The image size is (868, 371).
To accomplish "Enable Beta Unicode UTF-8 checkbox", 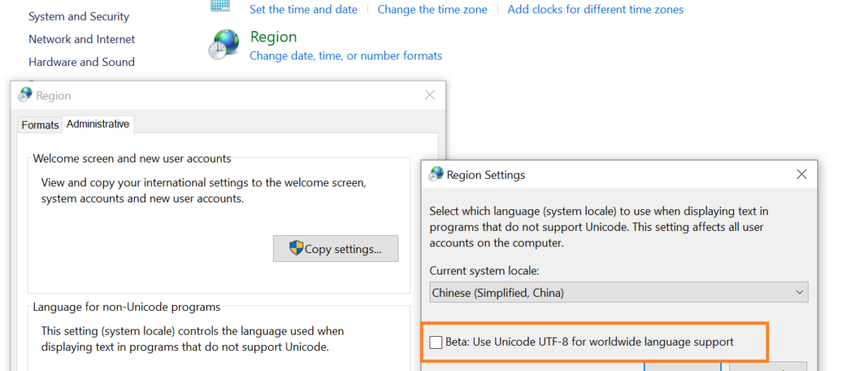I will 436,342.
